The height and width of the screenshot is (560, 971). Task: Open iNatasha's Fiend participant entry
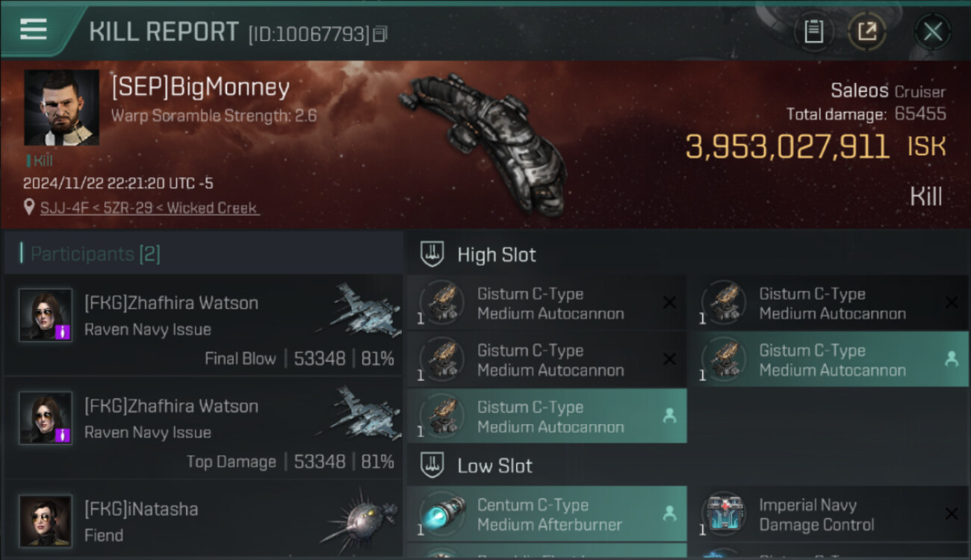[x=203, y=521]
